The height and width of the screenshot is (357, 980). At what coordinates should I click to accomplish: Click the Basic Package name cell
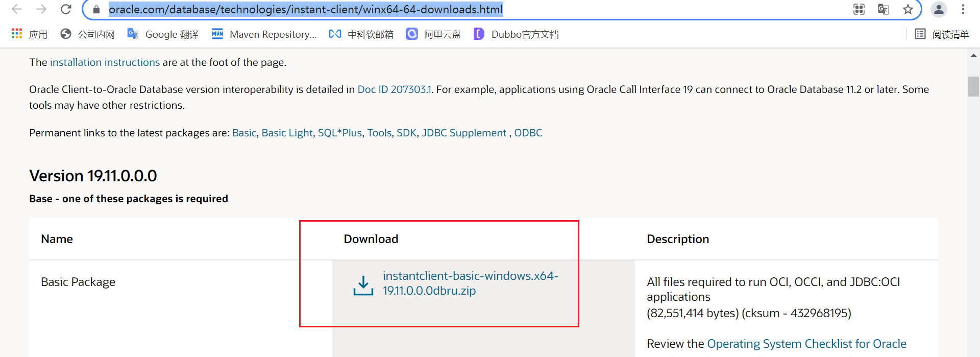click(x=78, y=282)
